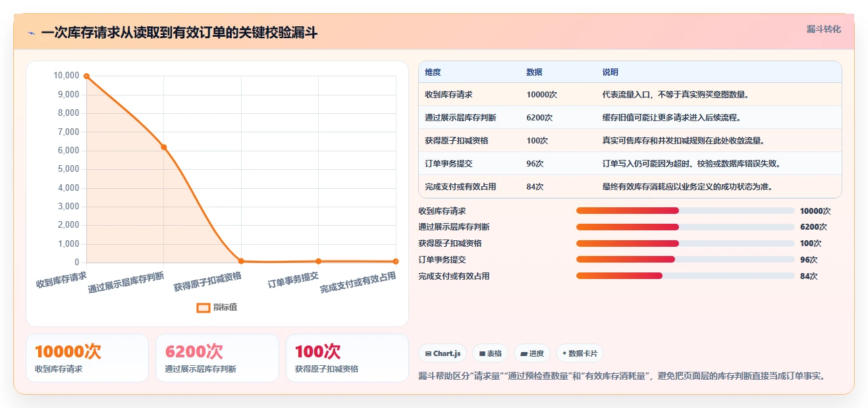Click the description starting with 最终有效库存消耗

tap(687, 187)
